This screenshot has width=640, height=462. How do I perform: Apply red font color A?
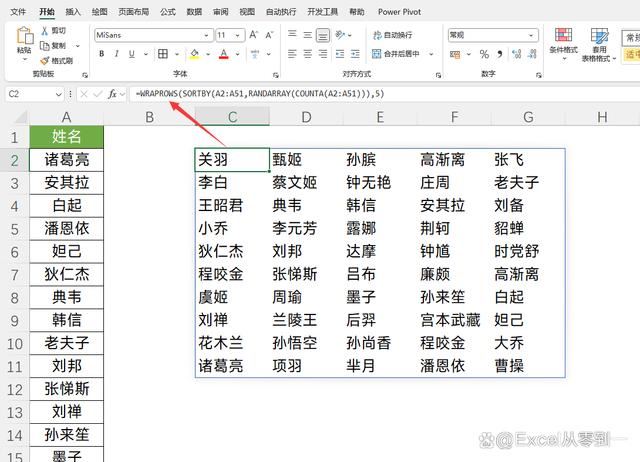(224, 54)
